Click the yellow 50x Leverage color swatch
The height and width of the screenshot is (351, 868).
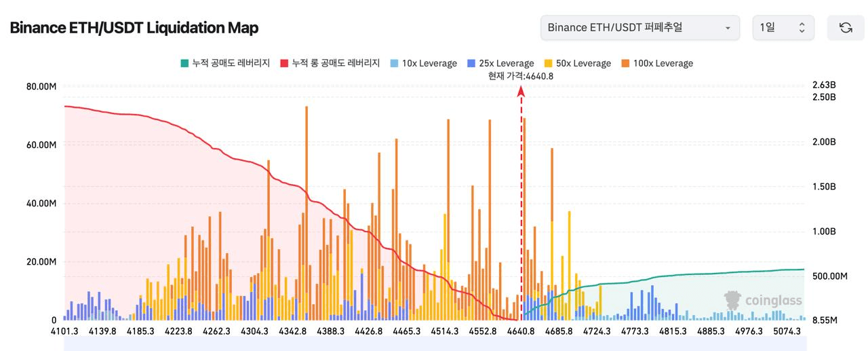(x=548, y=63)
